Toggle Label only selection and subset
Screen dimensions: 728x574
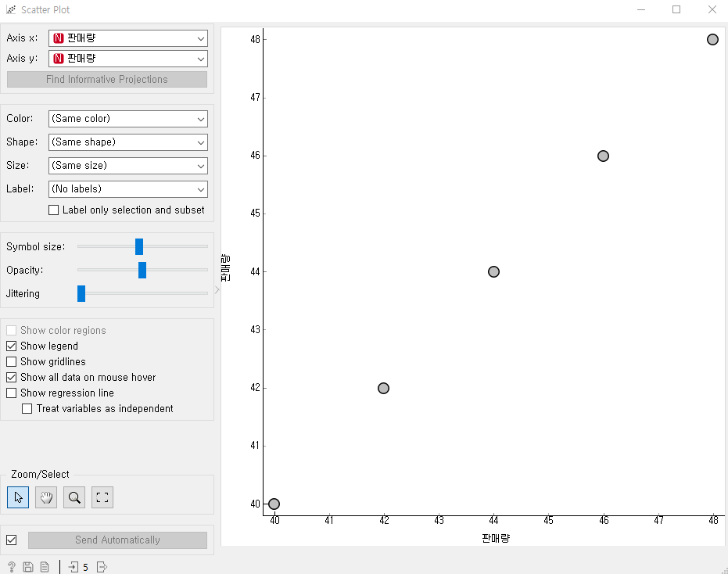pyautogui.click(x=54, y=210)
